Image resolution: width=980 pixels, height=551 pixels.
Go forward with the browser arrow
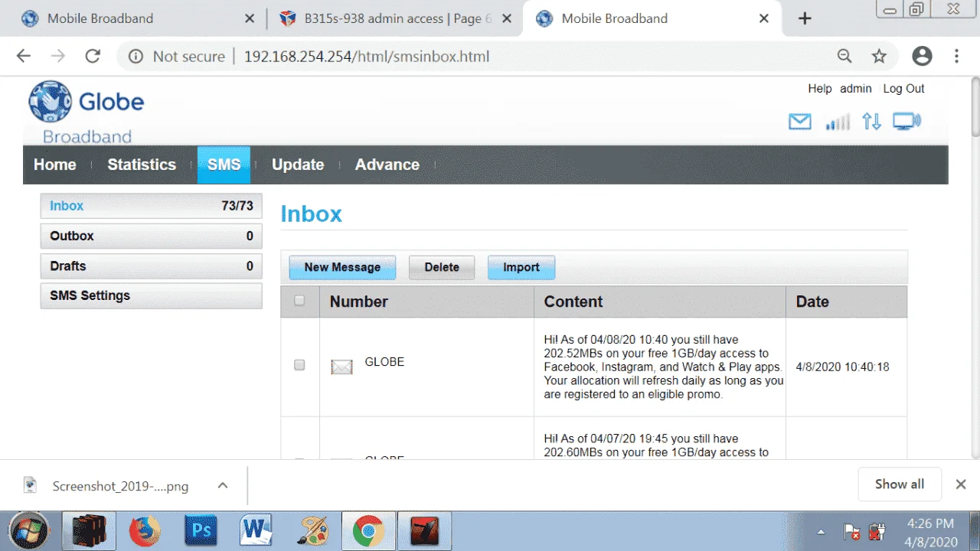point(58,56)
